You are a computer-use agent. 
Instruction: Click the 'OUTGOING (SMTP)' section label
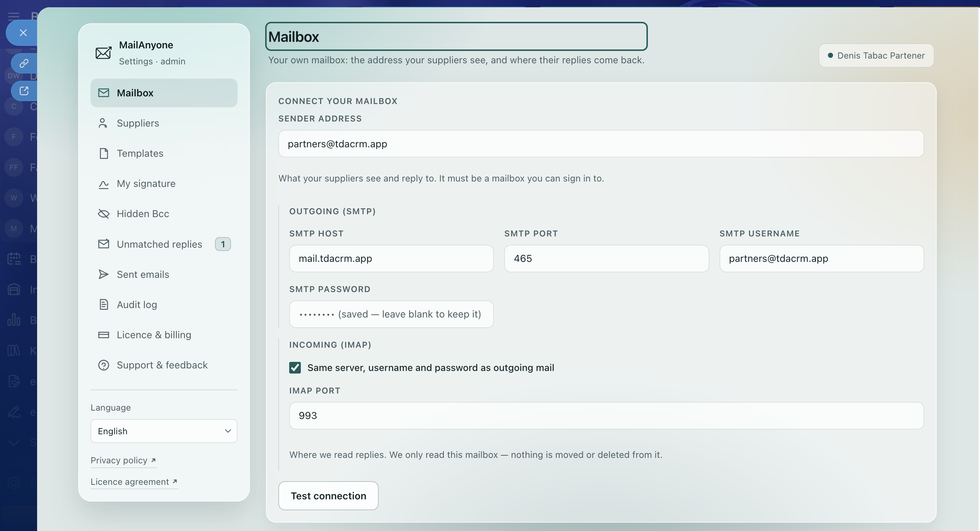pos(332,211)
